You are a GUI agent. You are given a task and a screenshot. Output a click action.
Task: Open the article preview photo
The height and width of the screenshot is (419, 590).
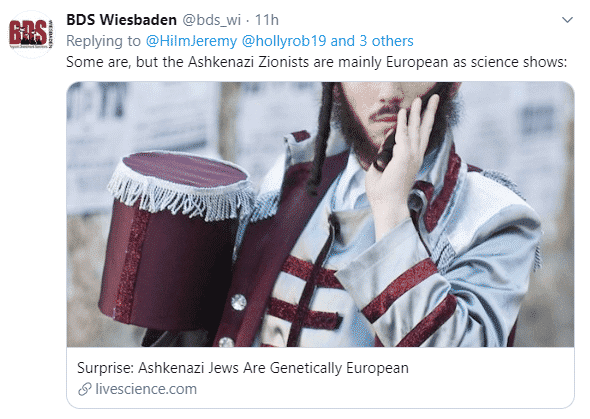(320, 214)
